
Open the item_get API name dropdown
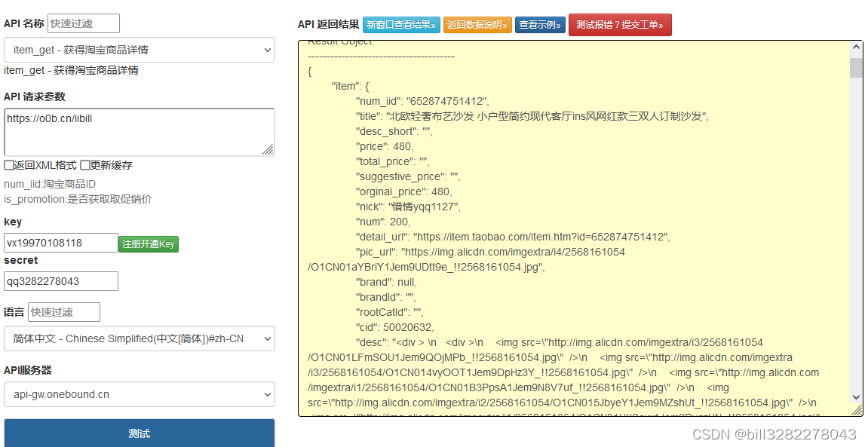[x=140, y=50]
